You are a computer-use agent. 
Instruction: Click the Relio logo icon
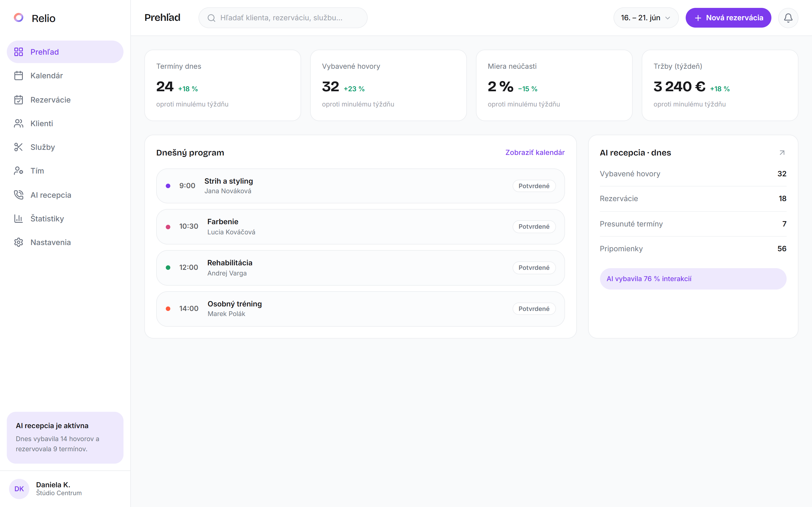(19, 18)
